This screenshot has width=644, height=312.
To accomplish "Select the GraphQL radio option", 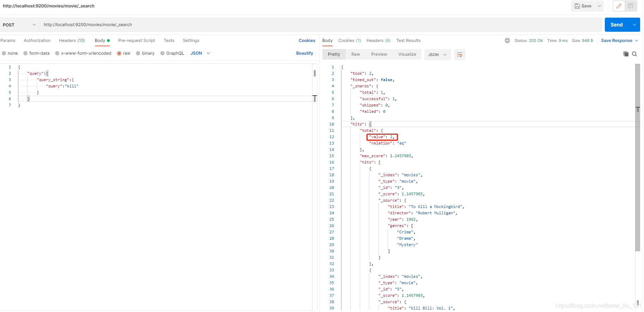I will 162,53.
